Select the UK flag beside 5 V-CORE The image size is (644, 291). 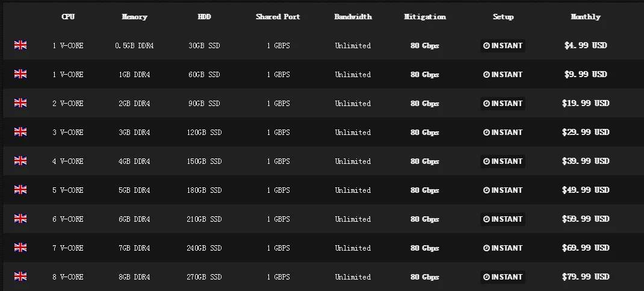point(20,189)
